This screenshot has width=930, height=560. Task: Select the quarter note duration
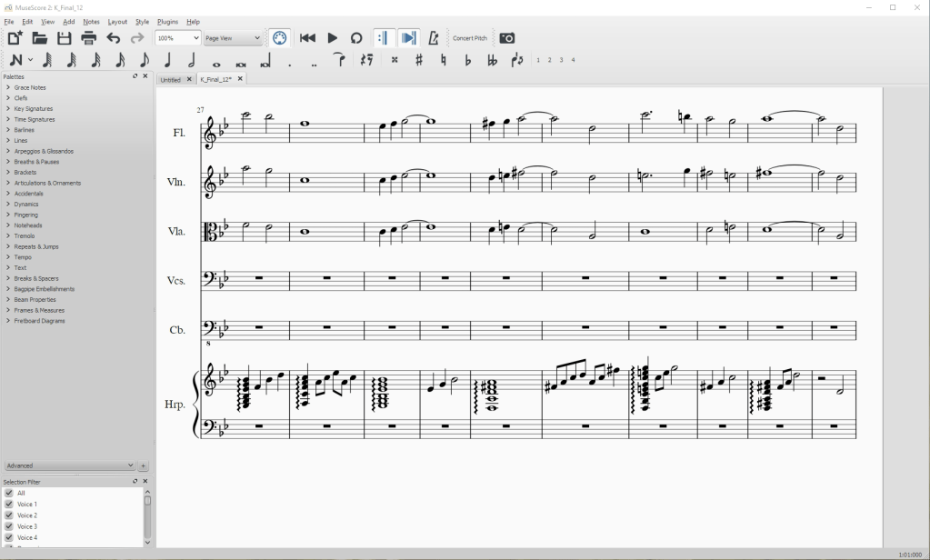coord(168,61)
